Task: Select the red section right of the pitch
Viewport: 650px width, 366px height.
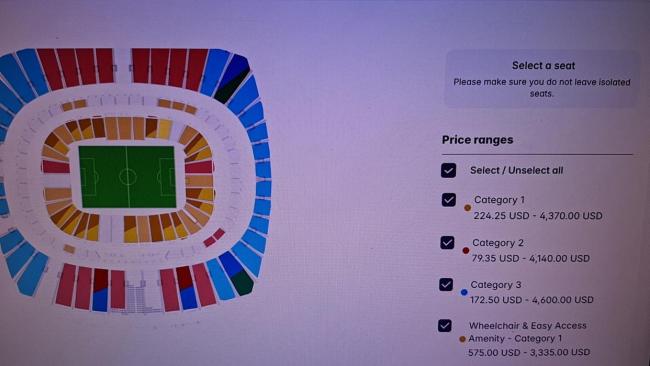Action: [x=199, y=167]
